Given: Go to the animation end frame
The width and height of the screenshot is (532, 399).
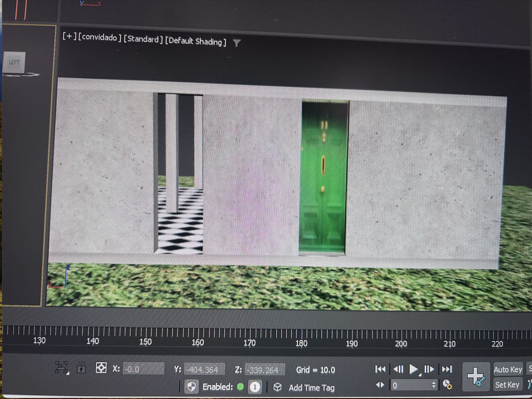Looking at the screenshot, I should [447, 369].
